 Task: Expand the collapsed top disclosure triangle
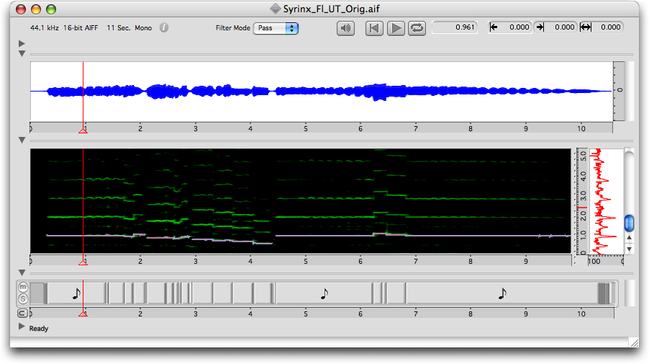(x=22, y=43)
